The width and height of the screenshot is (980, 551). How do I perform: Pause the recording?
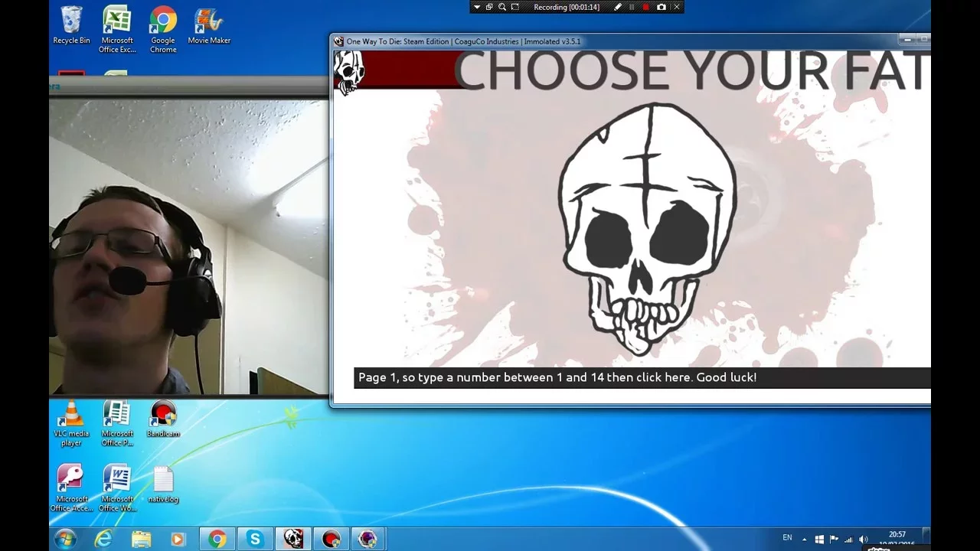tap(632, 7)
